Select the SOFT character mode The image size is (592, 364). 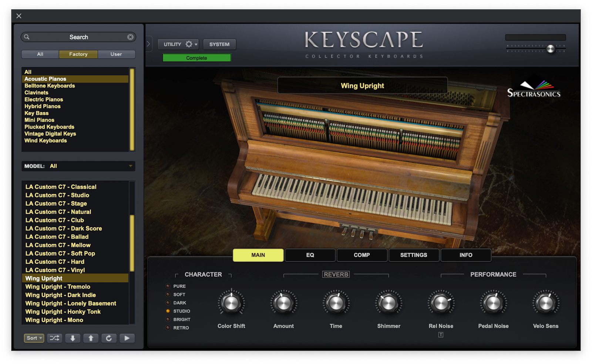pyautogui.click(x=175, y=295)
